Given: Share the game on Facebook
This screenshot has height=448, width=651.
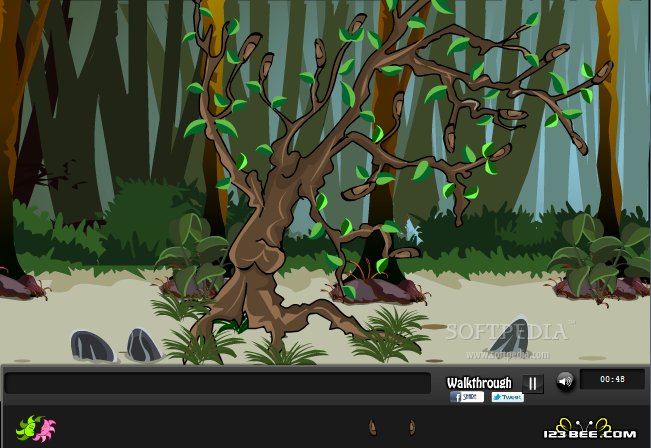Looking at the screenshot, I should coord(467,397).
